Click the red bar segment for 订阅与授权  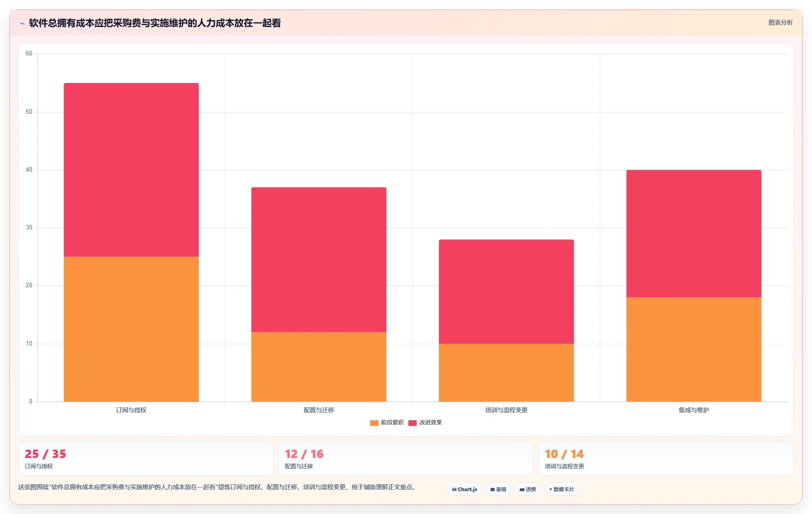[131, 170]
